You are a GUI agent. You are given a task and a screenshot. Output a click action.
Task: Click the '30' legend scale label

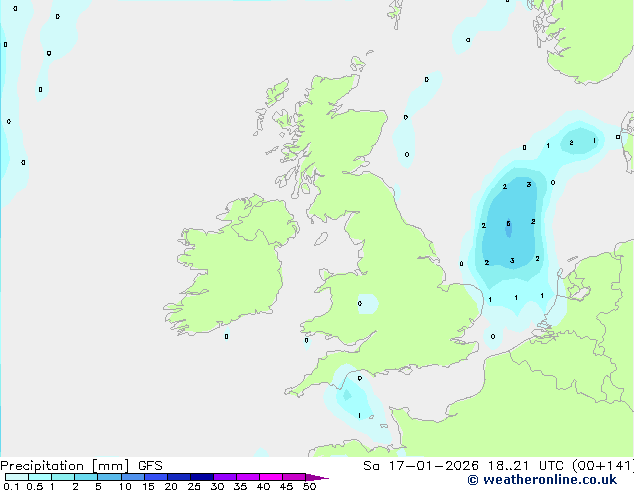tap(217, 486)
